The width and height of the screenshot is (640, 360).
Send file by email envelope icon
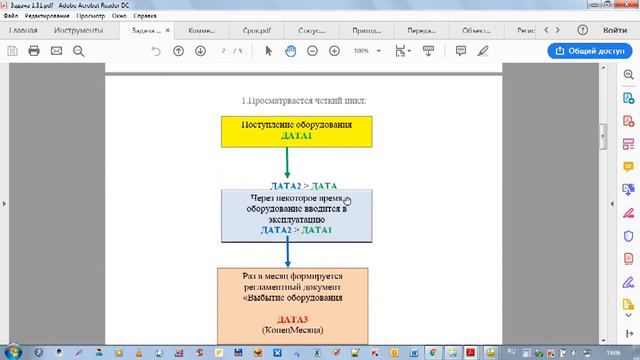[x=56, y=51]
